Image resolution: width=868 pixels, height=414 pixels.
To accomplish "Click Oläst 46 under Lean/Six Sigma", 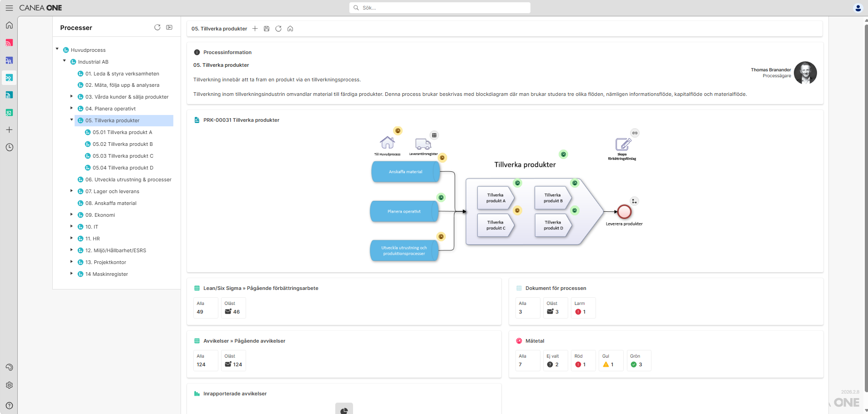I will point(233,308).
